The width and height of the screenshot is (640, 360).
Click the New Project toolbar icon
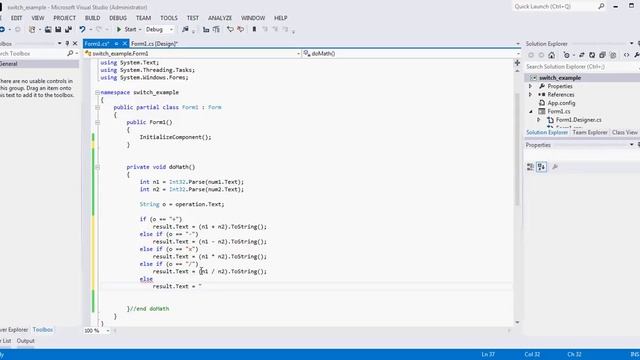[x=32, y=29]
